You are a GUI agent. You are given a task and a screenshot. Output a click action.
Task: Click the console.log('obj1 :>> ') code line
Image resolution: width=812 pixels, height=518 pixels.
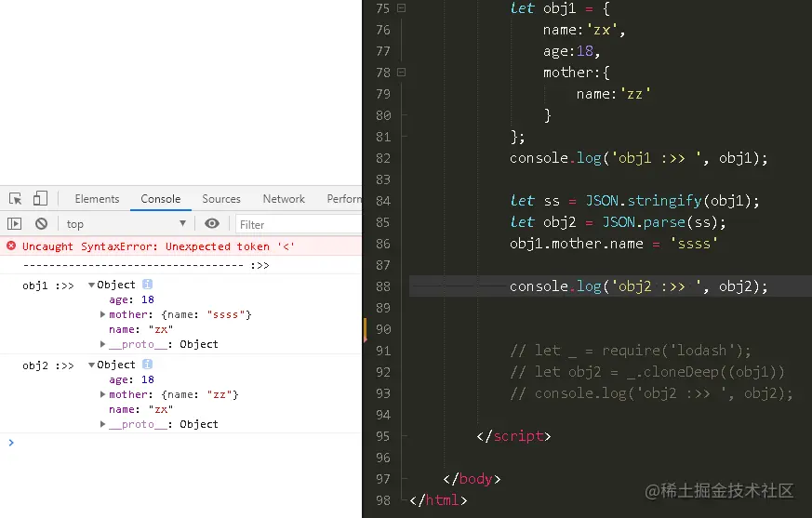point(638,158)
